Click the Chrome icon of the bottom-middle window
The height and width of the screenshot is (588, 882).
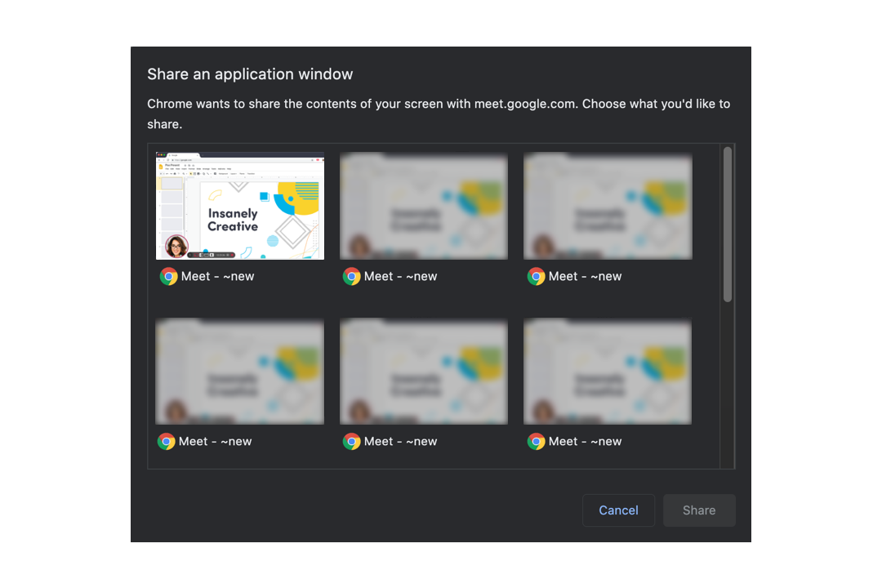[x=352, y=441]
